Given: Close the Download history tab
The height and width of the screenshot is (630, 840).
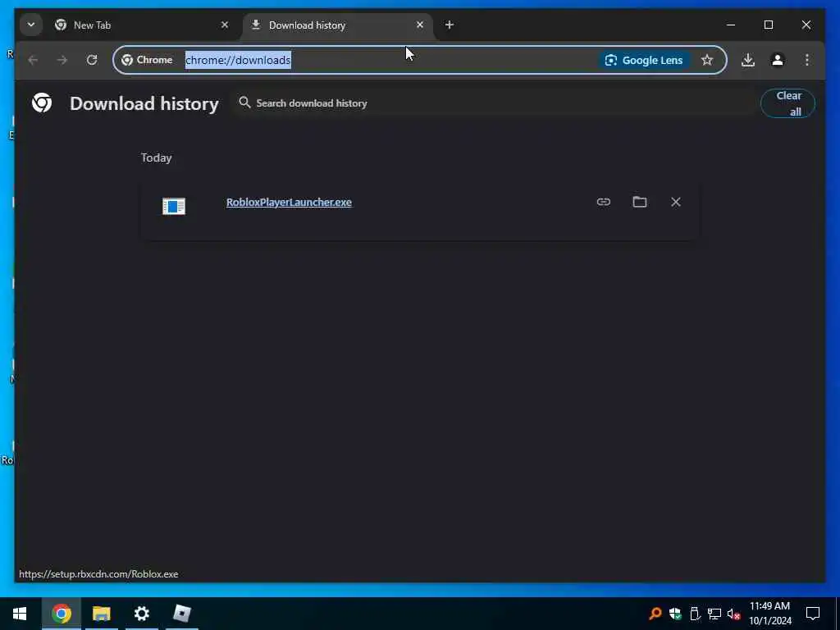Looking at the screenshot, I should pyautogui.click(x=420, y=25).
